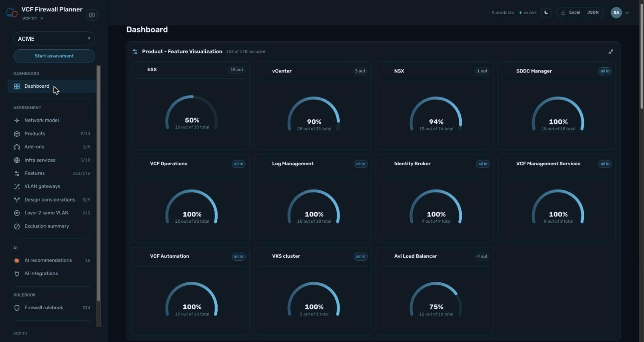Click Avi Load Balancer 4 out badge

click(482, 256)
